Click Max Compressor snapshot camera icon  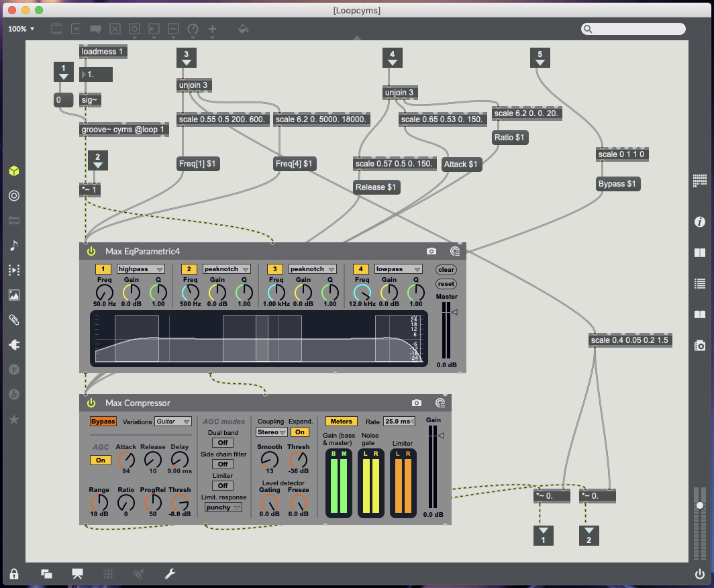417,403
